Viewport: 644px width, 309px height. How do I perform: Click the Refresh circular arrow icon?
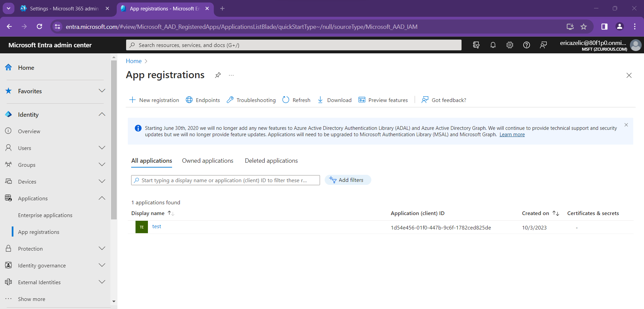(x=286, y=100)
